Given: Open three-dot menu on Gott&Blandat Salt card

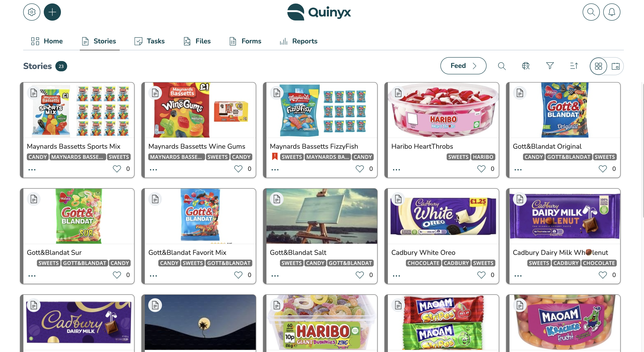Looking at the screenshot, I should pyautogui.click(x=275, y=276).
